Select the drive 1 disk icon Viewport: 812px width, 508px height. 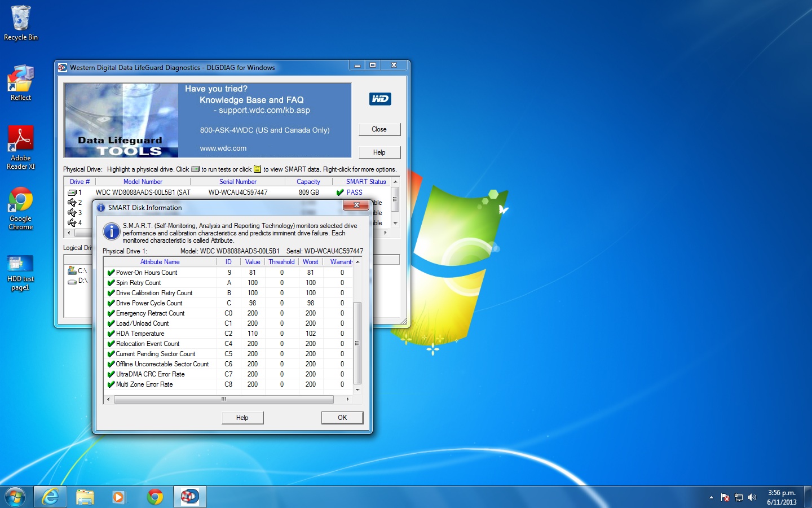[72, 192]
